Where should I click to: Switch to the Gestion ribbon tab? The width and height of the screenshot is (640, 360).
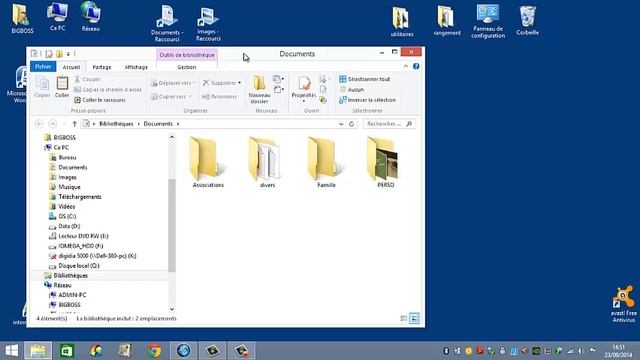[x=187, y=67]
